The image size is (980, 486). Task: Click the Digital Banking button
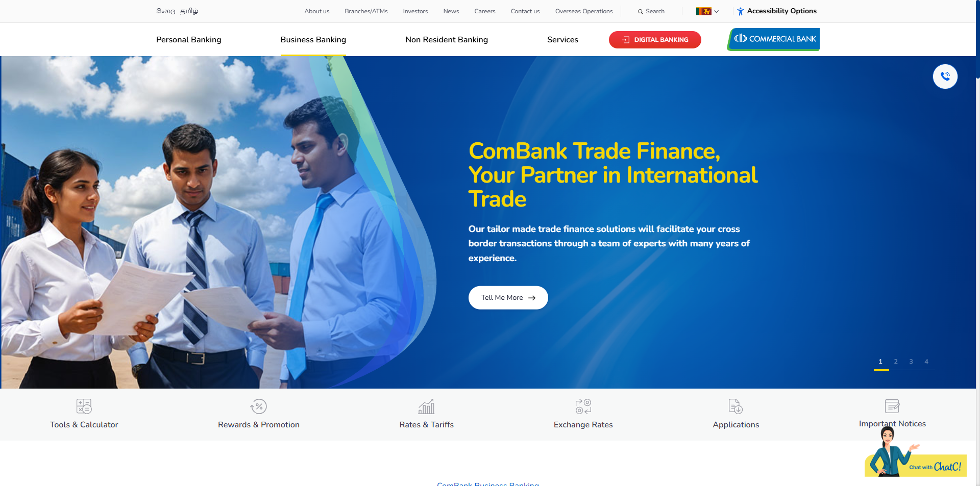pyautogui.click(x=655, y=40)
